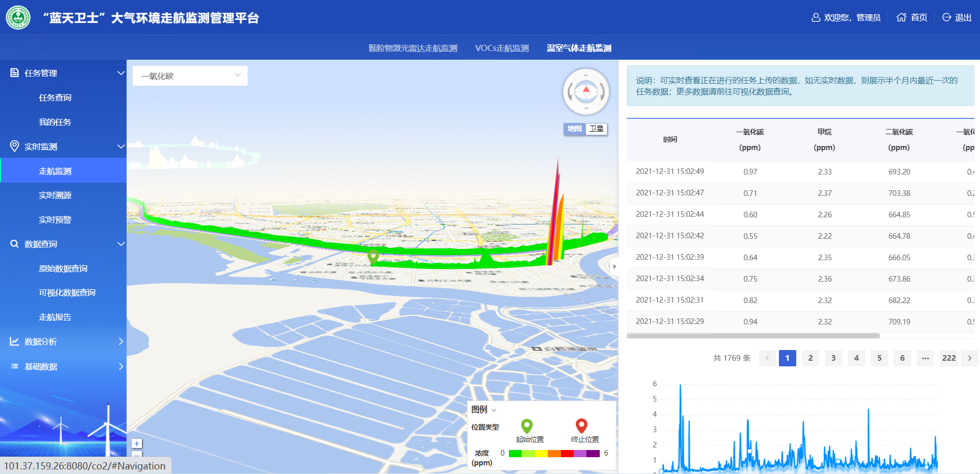Zoom in with the map plus button
This screenshot has width=980, height=474.
[137, 443]
